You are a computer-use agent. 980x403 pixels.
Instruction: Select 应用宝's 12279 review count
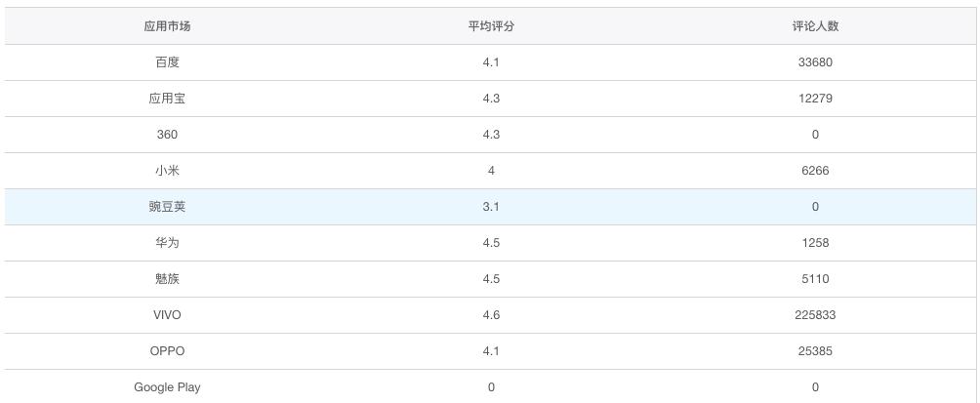click(x=815, y=99)
